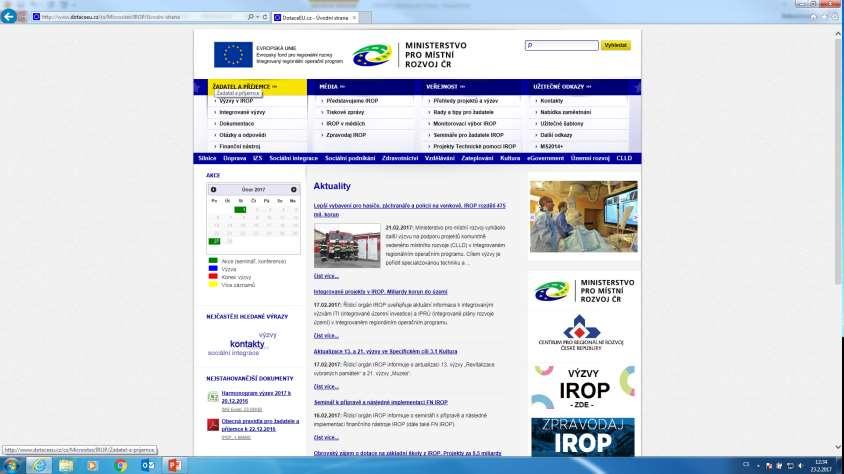Open Harmonogram výzev 2017 document link

[256, 397]
